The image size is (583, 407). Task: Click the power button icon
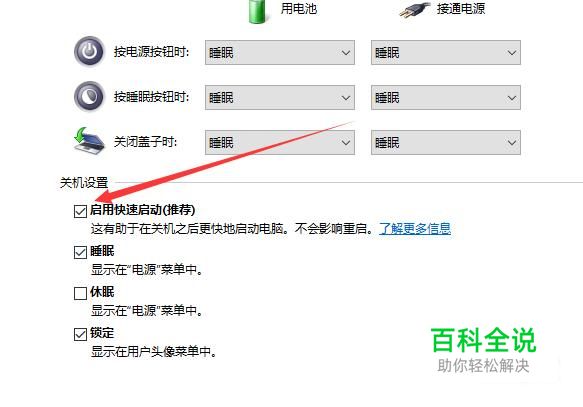pos(89,52)
